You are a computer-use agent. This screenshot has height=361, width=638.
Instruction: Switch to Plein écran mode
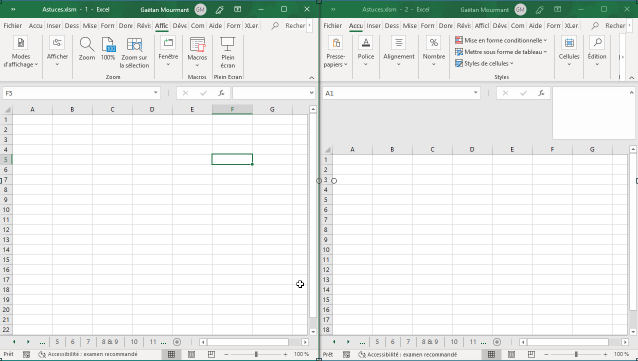(228, 53)
